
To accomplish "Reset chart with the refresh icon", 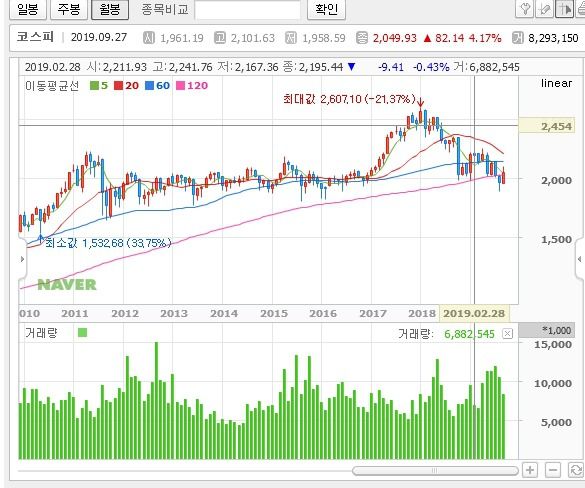I will click(576, 470).
